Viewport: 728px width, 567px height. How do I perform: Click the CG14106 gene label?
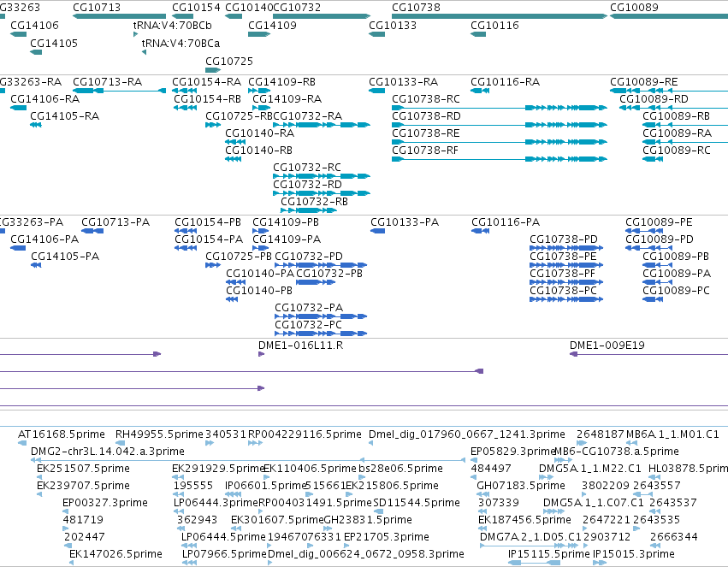[x=34, y=26]
